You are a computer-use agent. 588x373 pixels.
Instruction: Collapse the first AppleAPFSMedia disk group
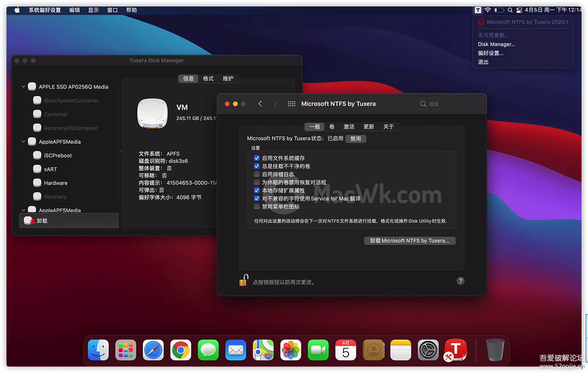click(23, 142)
